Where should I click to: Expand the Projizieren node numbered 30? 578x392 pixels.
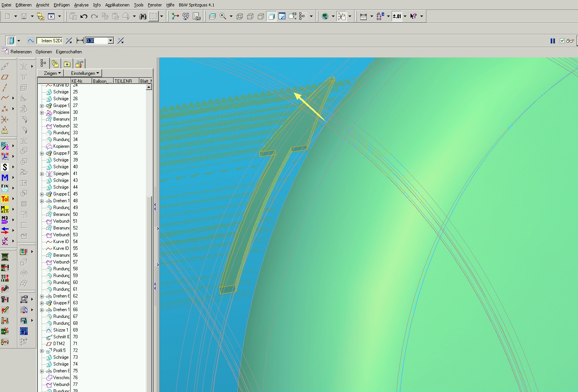click(x=42, y=113)
